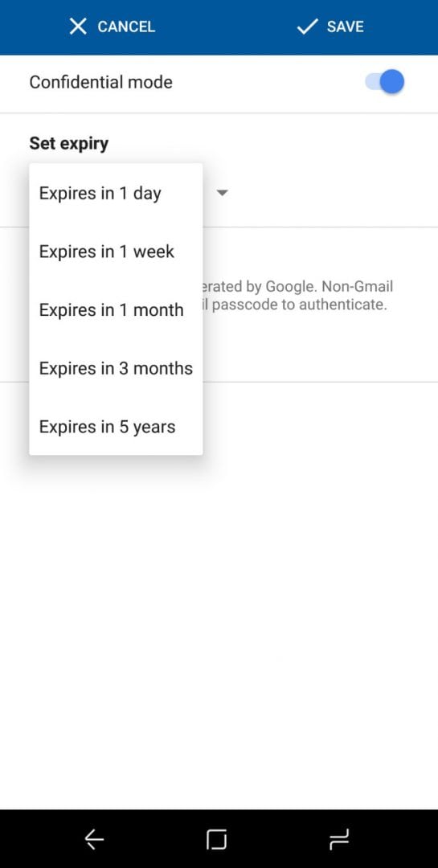Click the SAVE text button
This screenshot has width=438, height=868.
tap(345, 27)
